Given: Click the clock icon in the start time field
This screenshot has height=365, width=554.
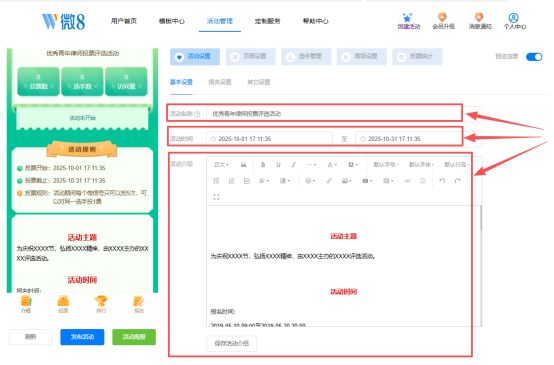Looking at the screenshot, I should [213, 139].
